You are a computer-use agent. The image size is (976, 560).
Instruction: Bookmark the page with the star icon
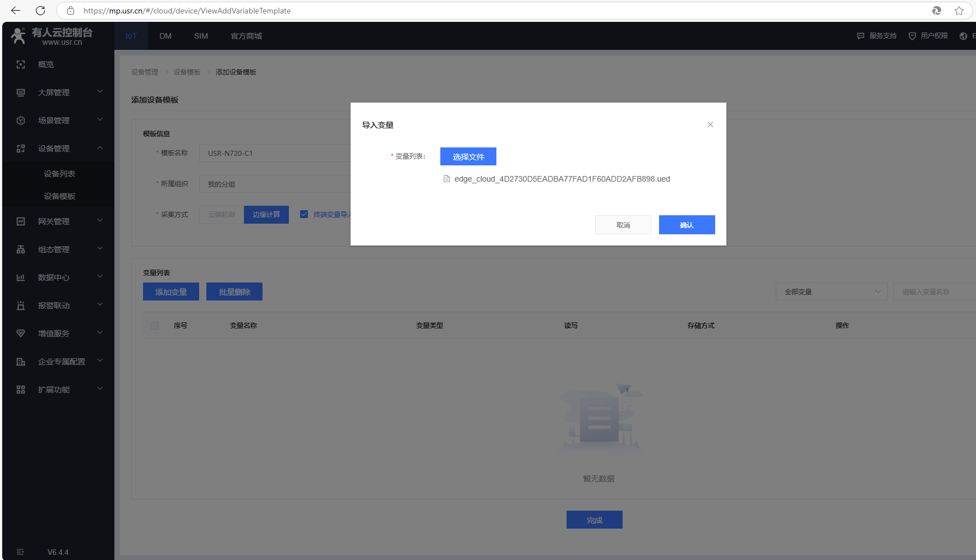point(959,11)
